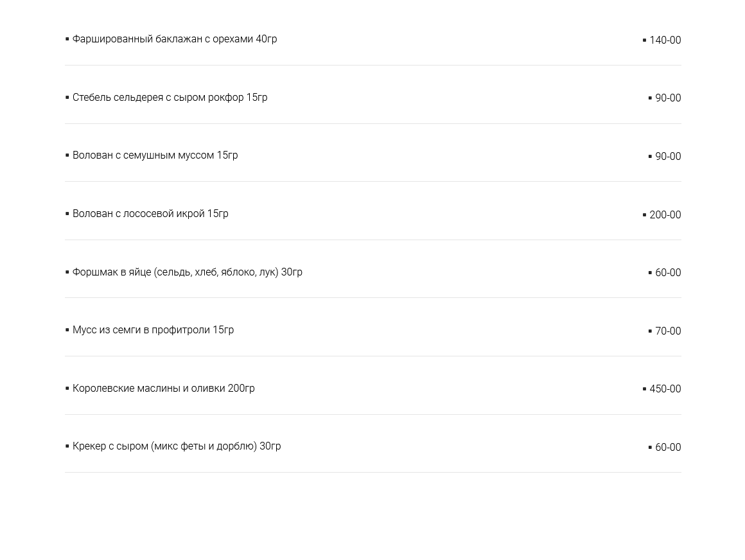Select «Форшмак в яйце» menu entry
This screenshot has width=745, height=560.
(x=187, y=272)
